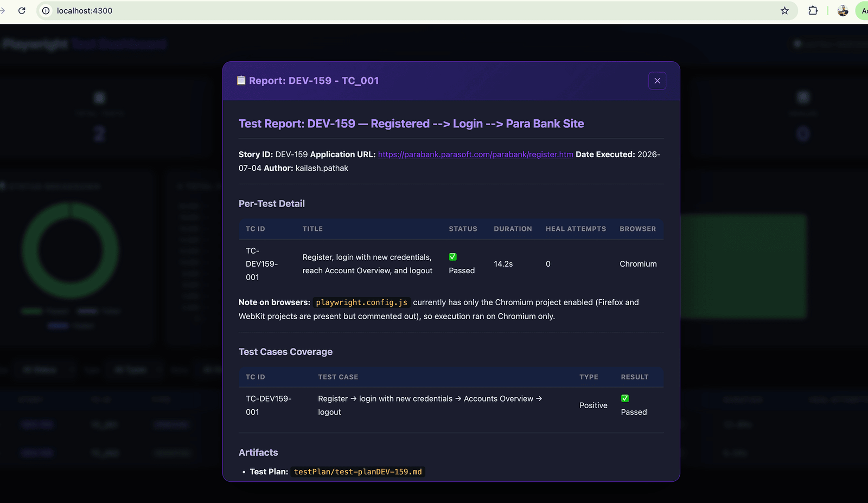Reload the page in browser toolbar
868x503 pixels.
[22, 10]
